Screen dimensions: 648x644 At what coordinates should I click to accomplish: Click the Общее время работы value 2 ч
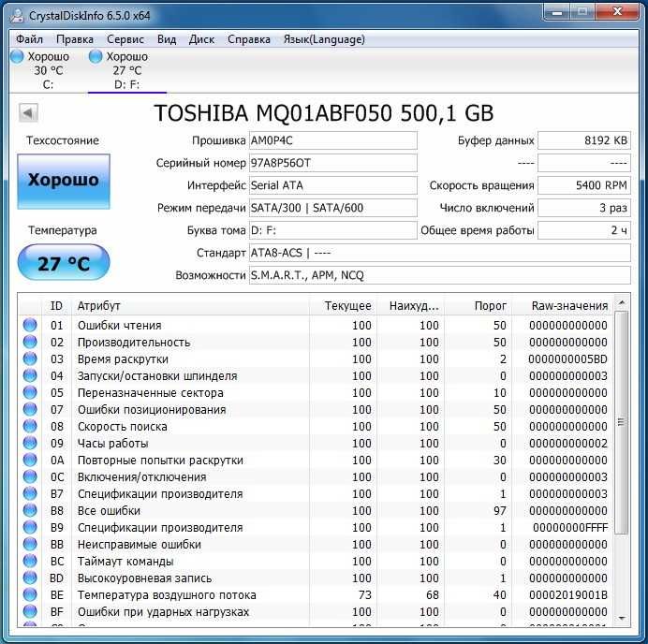coord(584,230)
